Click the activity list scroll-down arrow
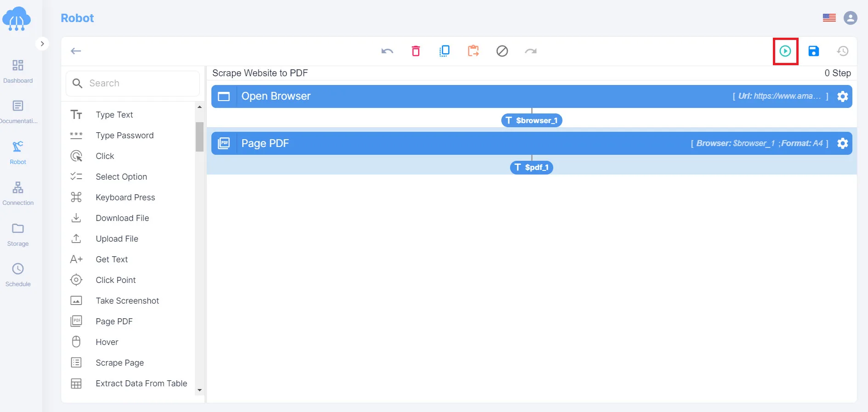This screenshot has height=412, width=868. tap(199, 390)
